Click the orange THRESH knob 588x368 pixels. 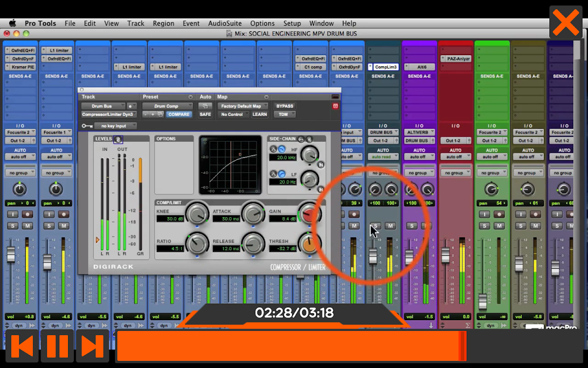(309, 243)
